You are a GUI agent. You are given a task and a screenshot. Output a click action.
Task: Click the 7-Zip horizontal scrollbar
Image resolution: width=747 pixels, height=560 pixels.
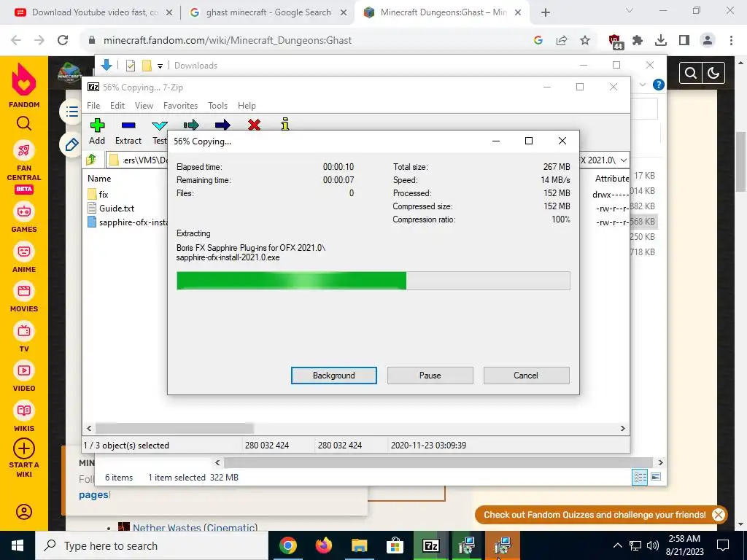[175, 428]
